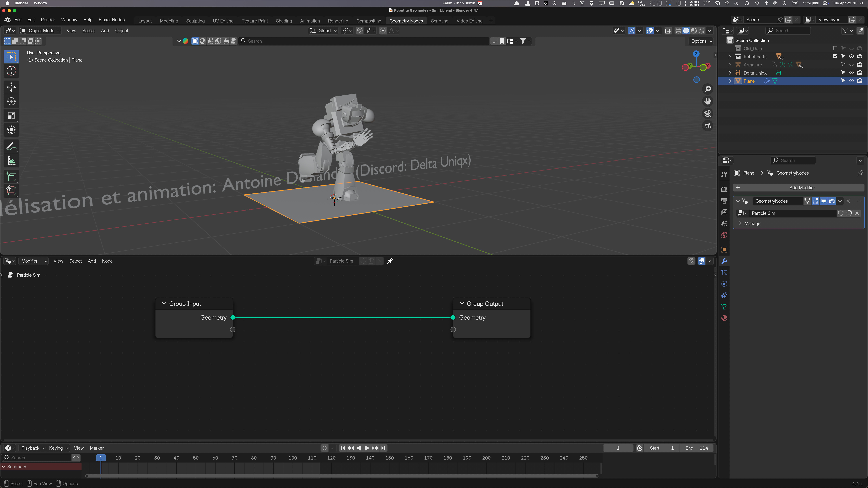Enable the Old_Data collection checkbox
The height and width of the screenshot is (488, 868).
pyautogui.click(x=835, y=49)
